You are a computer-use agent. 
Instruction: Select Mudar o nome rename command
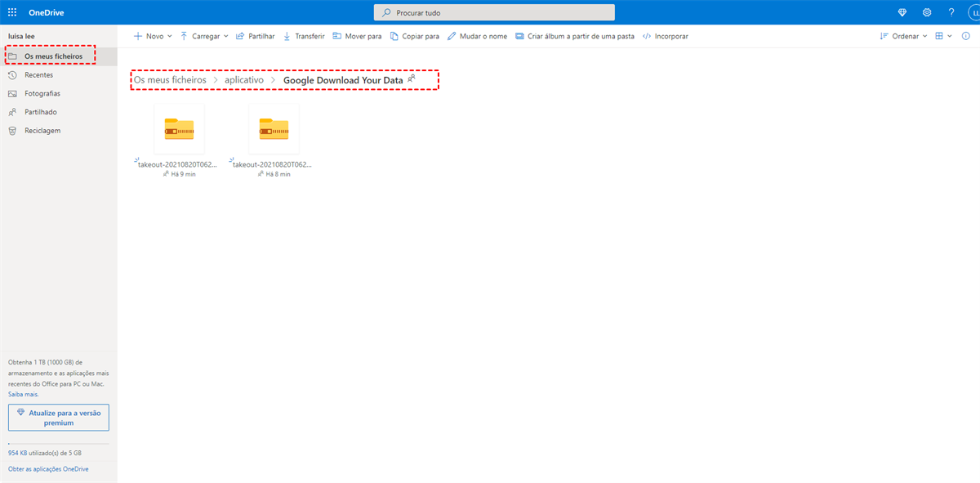(477, 36)
